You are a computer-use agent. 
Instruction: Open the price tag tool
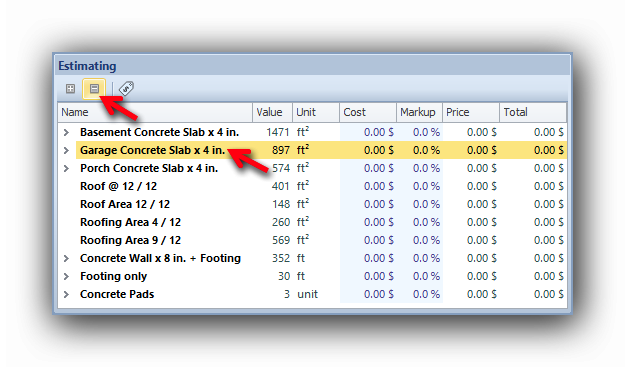coord(126,88)
